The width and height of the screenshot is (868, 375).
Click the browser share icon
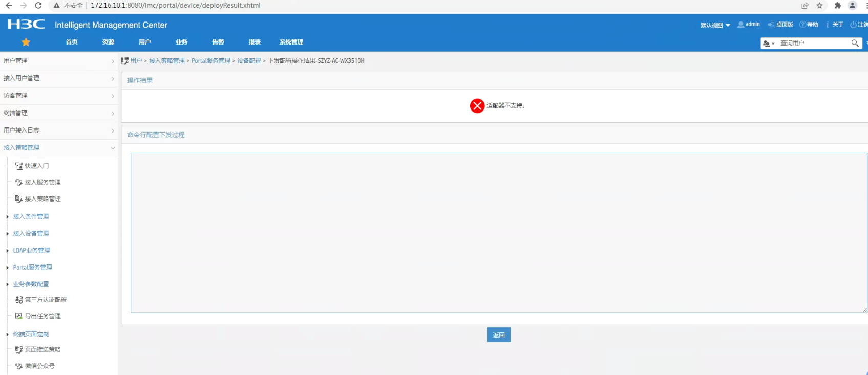pos(805,6)
